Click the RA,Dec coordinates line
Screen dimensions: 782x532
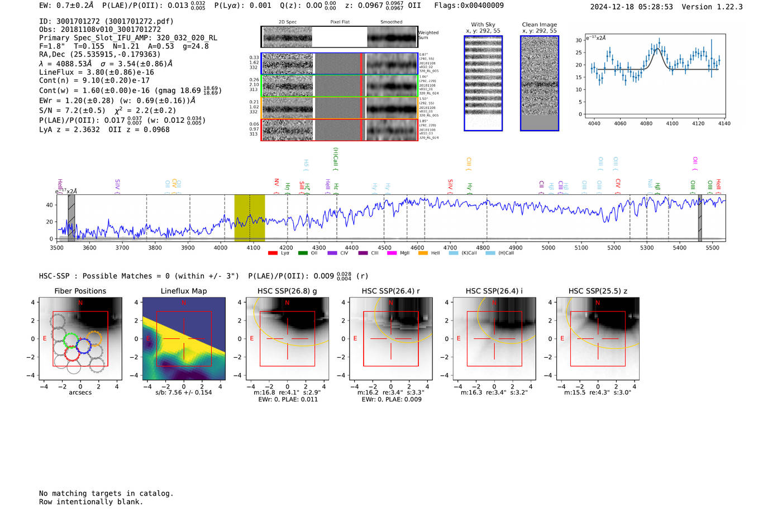99,54
